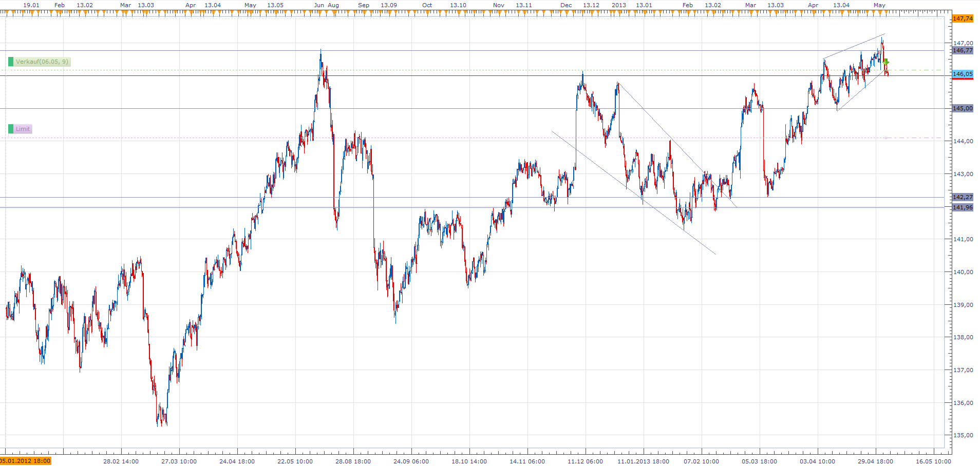Click the 141,96 horizontal line price tag
This screenshot has width=980, height=466.
[x=962, y=207]
